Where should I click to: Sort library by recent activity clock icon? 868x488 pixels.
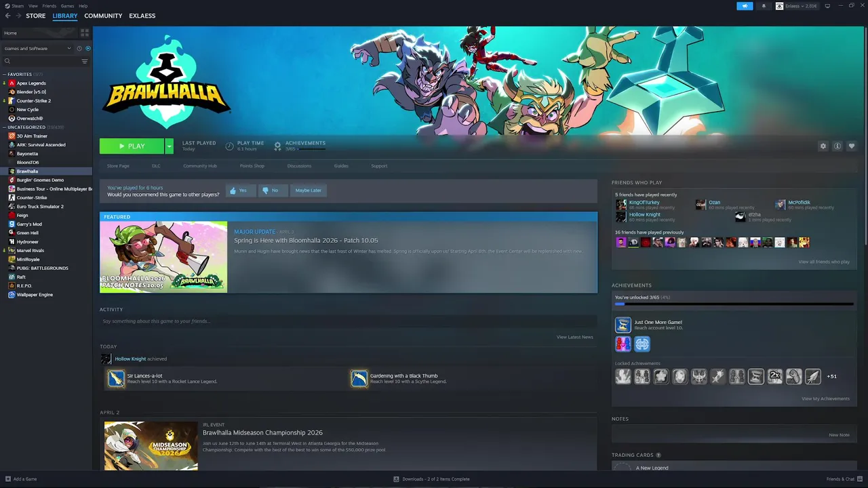[79, 48]
